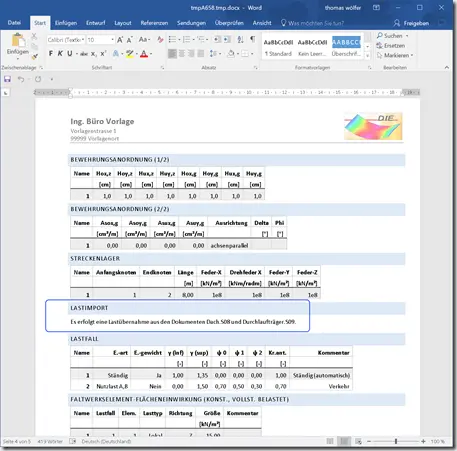This screenshot has width=457, height=451.
Task: Click the Ersetzen button
Action: pyautogui.click(x=391, y=46)
